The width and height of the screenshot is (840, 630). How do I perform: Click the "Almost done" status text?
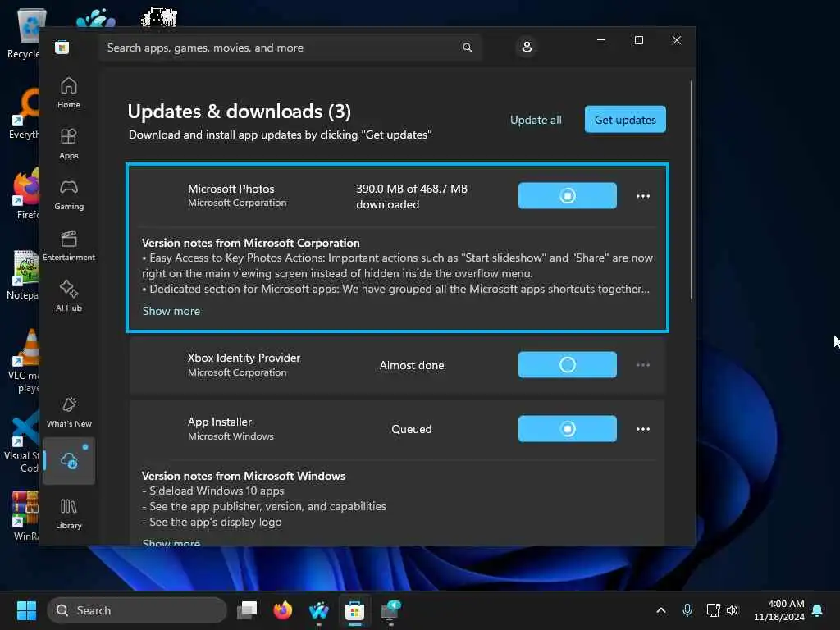412,365
